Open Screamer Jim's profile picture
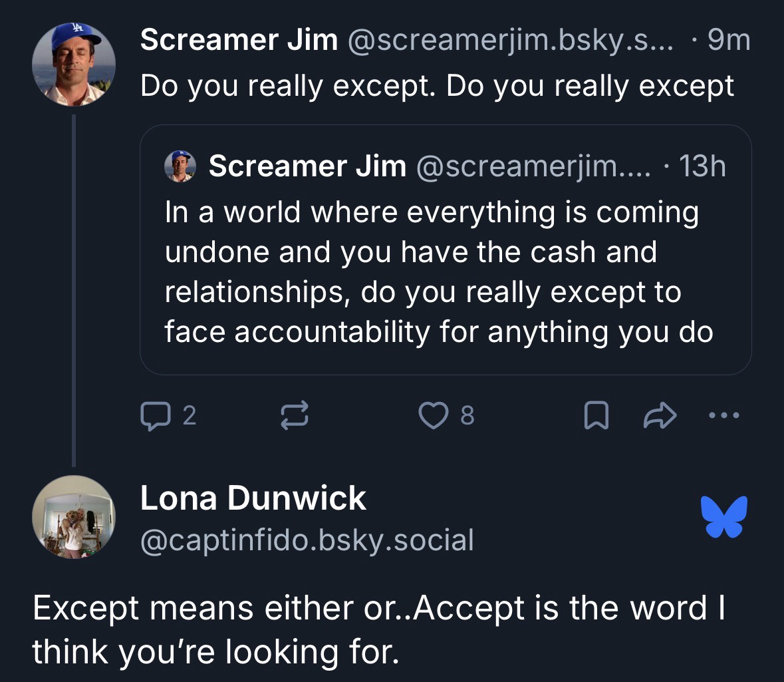 coord(74,65)
